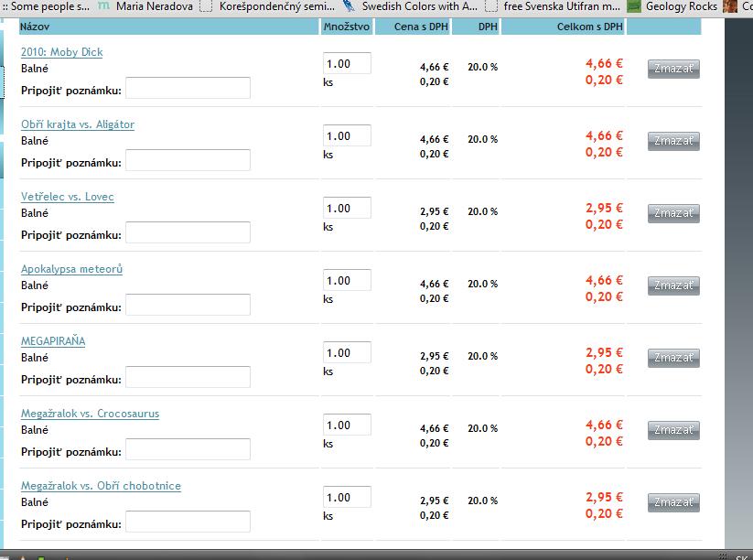Delete Megažralok vs. Crocosaurus with Zmazať

[x=673, y=430]
